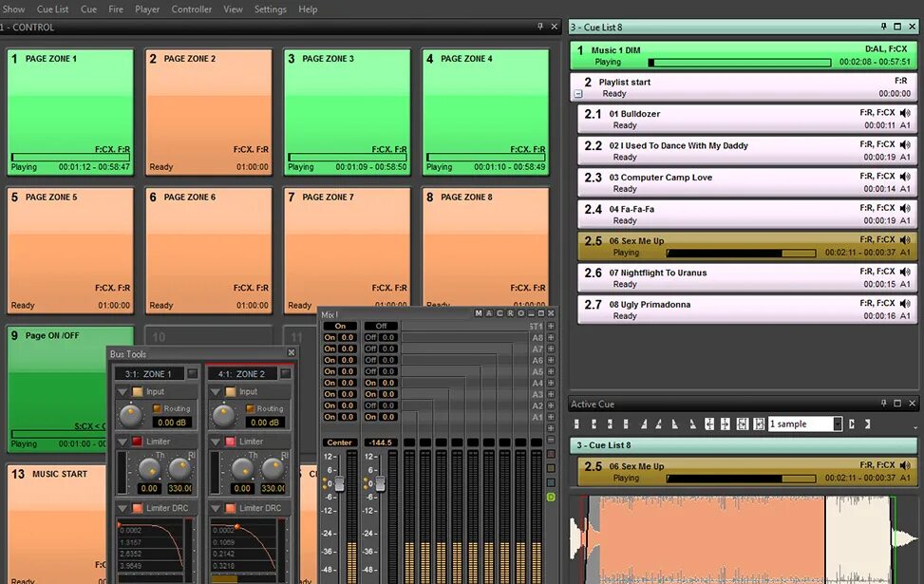This screenshot has height=584, width=924.
Task: Toggle second-column Off button in the A7 row
Action: click(x=370, y=349)
